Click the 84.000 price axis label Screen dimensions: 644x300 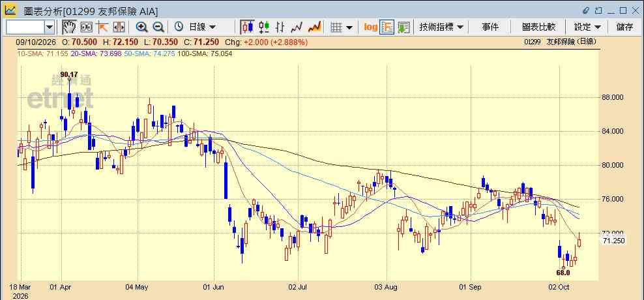tap(613, 132)
